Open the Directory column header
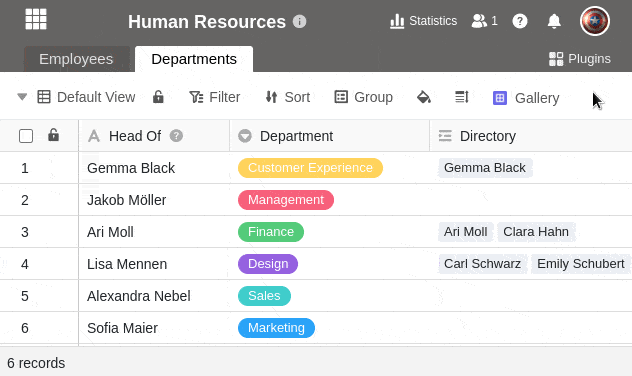The width and height of the screenshot is (632, 376). click(530, 136)
